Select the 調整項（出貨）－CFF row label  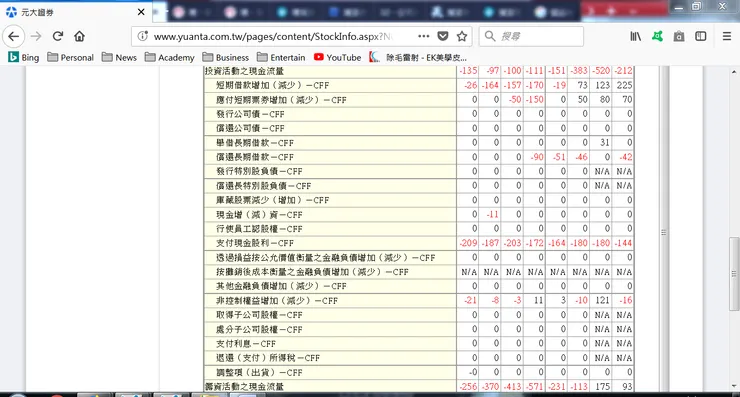(259, 372)
